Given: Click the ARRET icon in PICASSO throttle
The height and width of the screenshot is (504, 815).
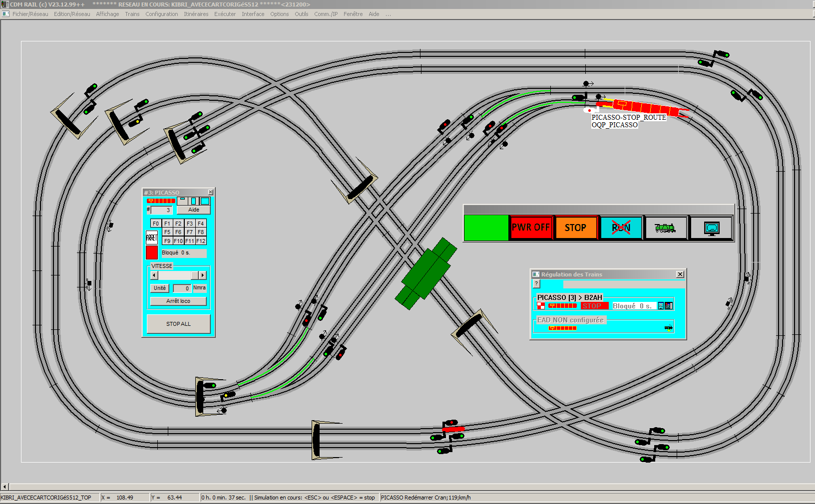Looking at the screenshot, I should 152,238.
